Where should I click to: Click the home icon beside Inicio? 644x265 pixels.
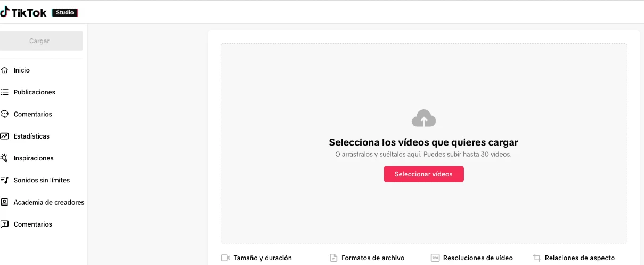click(4, 70)
